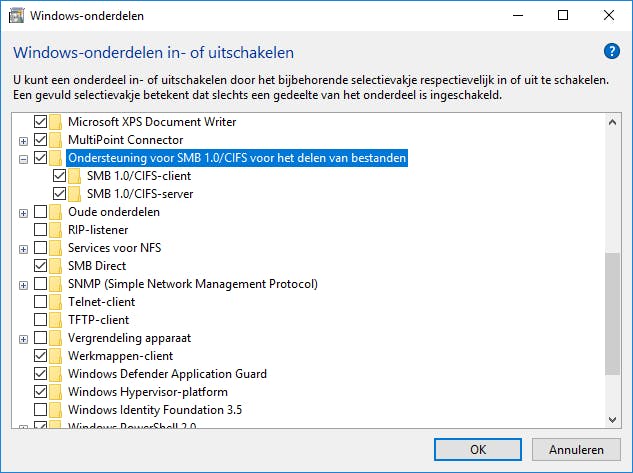The image size is (633, 473).
Task: Click the folder icon next to Telnet-client
Action: [x=56, y=302]
